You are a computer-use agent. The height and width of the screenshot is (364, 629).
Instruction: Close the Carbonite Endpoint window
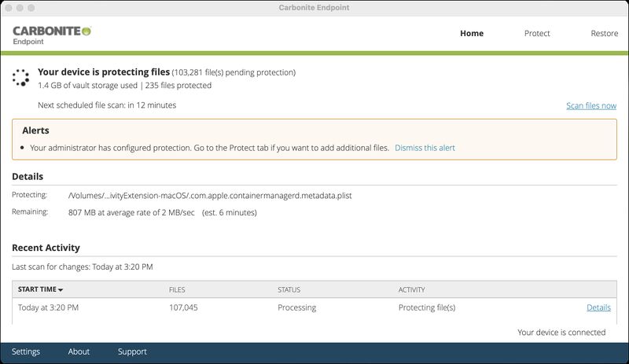[10, 7]
